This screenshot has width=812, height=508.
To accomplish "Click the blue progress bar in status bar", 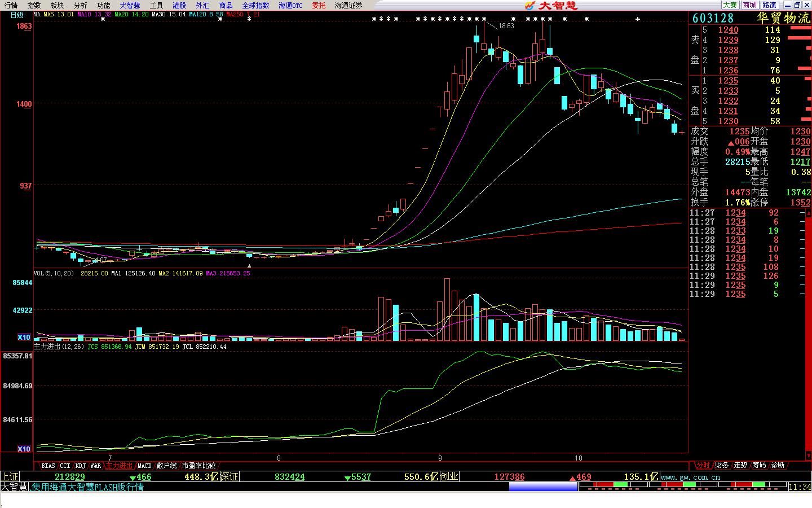I will click(543, 487).
